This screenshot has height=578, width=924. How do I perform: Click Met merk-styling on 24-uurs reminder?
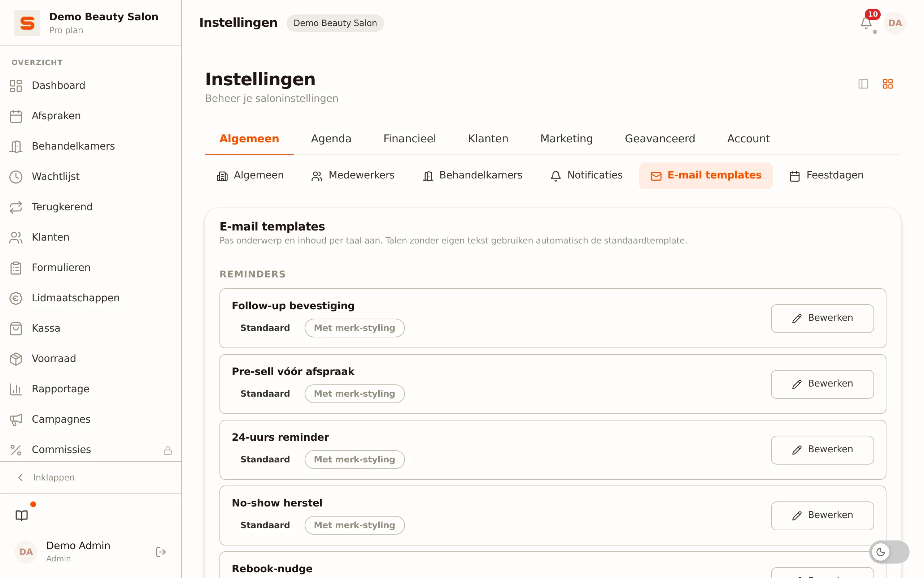point(354,460)
